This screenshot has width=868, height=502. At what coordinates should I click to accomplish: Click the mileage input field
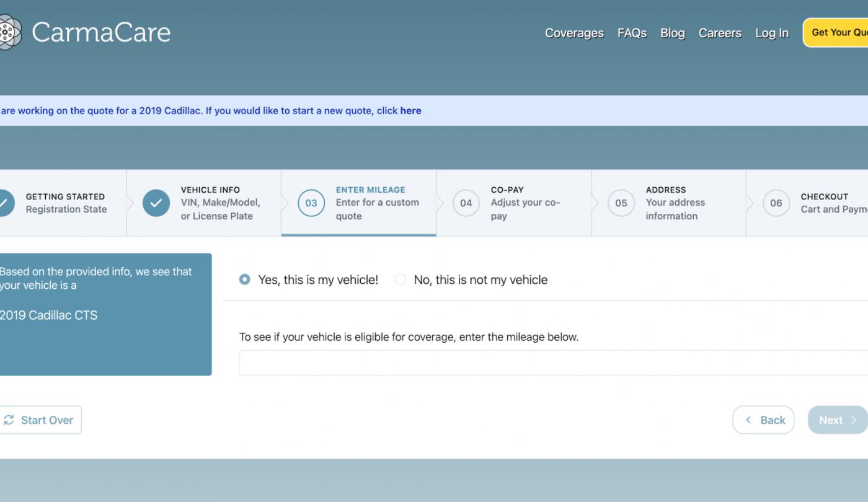(554, 363)
